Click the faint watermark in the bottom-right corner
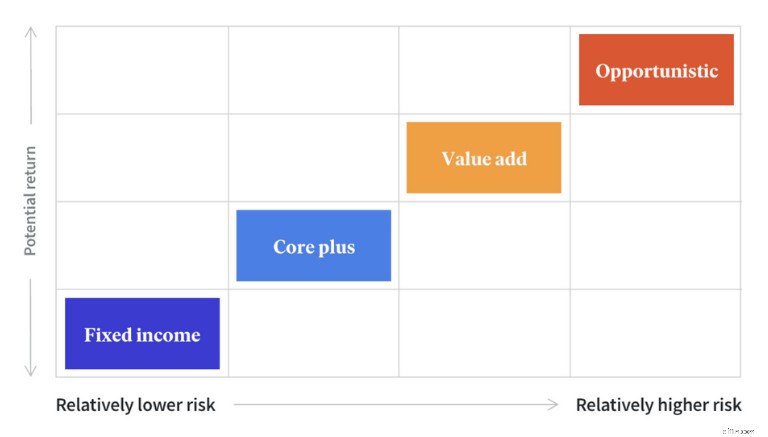Screen dimensions: 768x437 coord(739,431)
